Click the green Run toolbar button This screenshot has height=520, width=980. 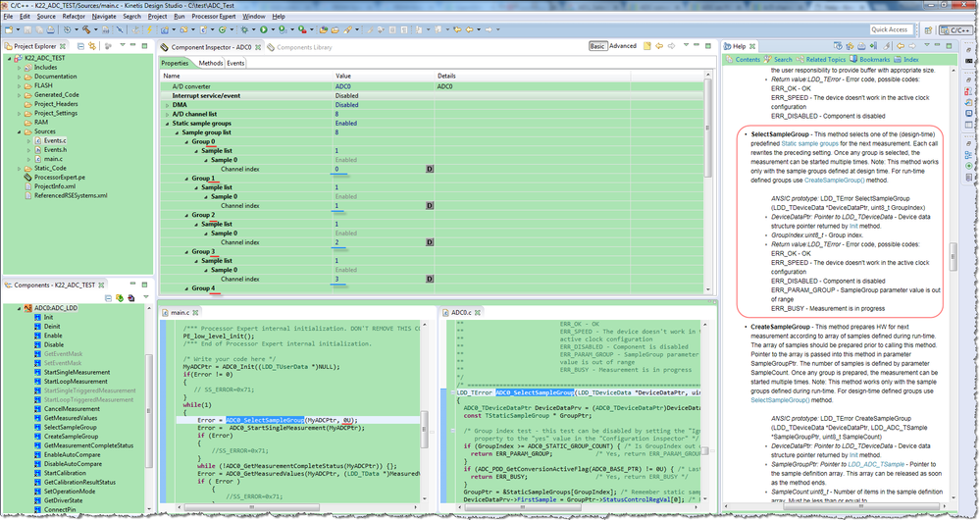[264, 29]
